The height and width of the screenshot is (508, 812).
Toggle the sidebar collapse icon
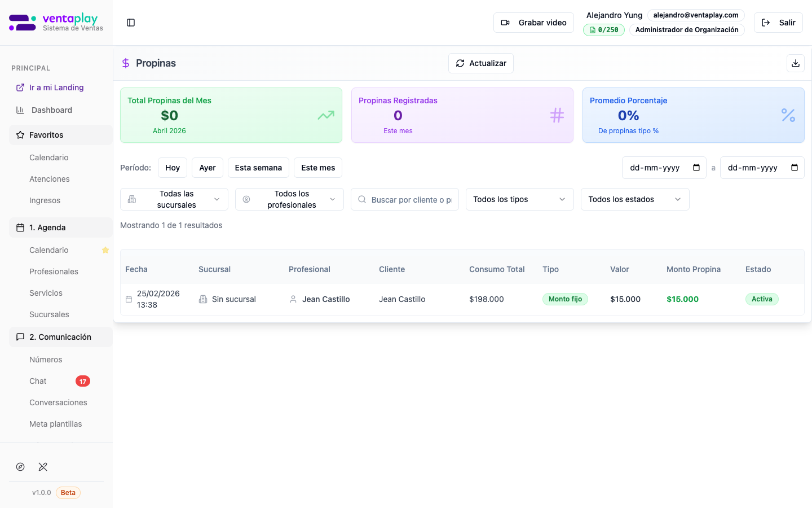pyautogui.click(x=131, y=23)
